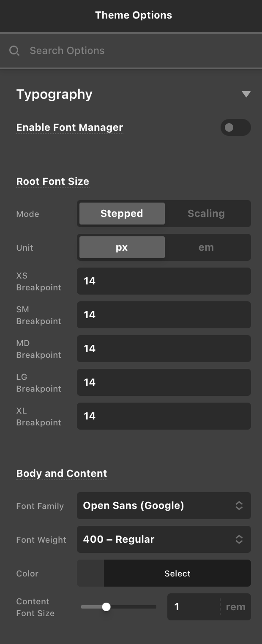Focus the SM Breakpoint input
The height and width of the screenshot is (644, 262).
[164, 315]
